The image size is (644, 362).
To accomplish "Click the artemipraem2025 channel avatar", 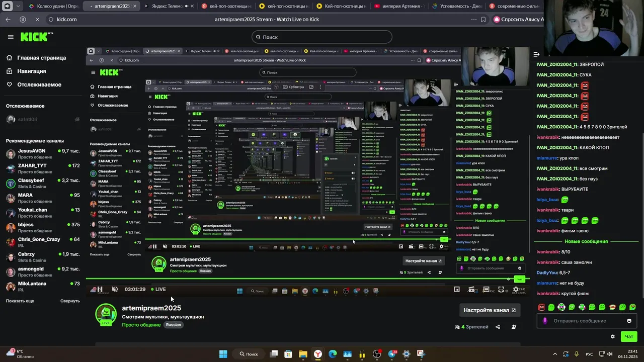I will pos(106,314).
